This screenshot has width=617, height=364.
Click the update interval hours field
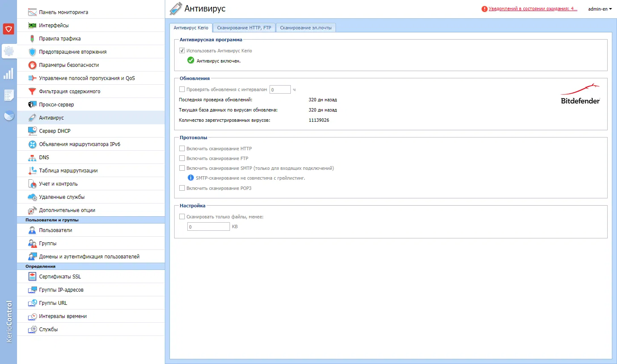pos(280,89)
